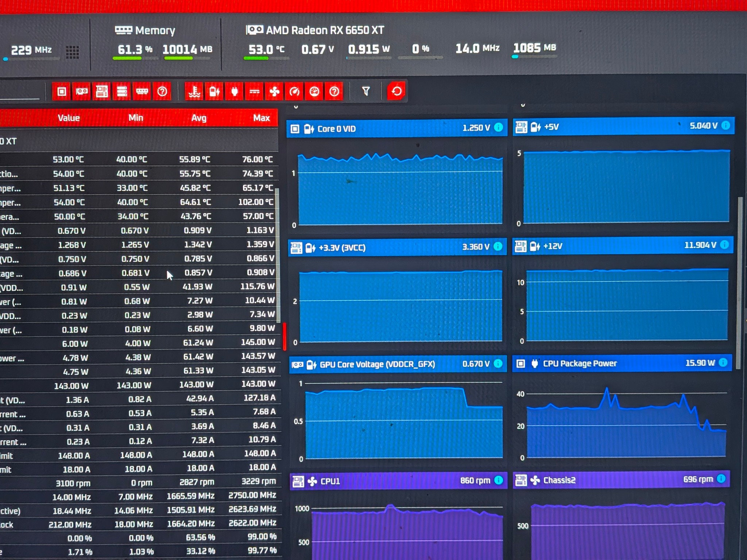Click the CPU chip icon on Core 0 VID
Screen dimensions: 747x560
[x=295, y=129]
